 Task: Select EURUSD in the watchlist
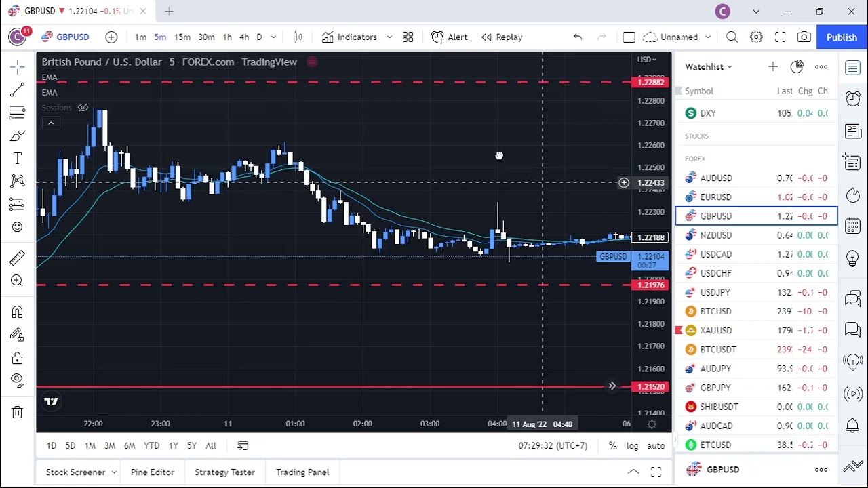[757, 197]
